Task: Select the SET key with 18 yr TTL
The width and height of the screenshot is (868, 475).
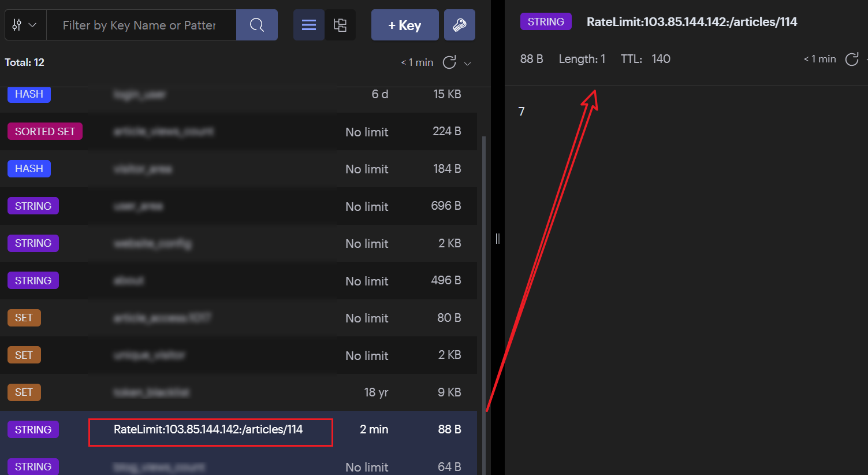Action: 239,392
